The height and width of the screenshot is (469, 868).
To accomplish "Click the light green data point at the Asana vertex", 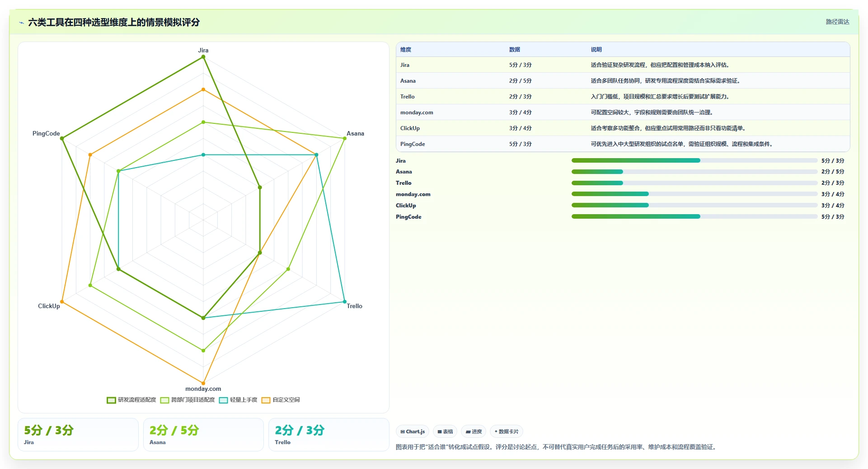I will tap(345, 138).
